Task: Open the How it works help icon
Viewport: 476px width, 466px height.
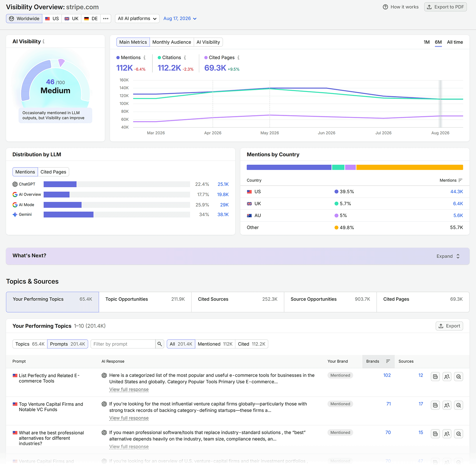Action: [385, 7]
